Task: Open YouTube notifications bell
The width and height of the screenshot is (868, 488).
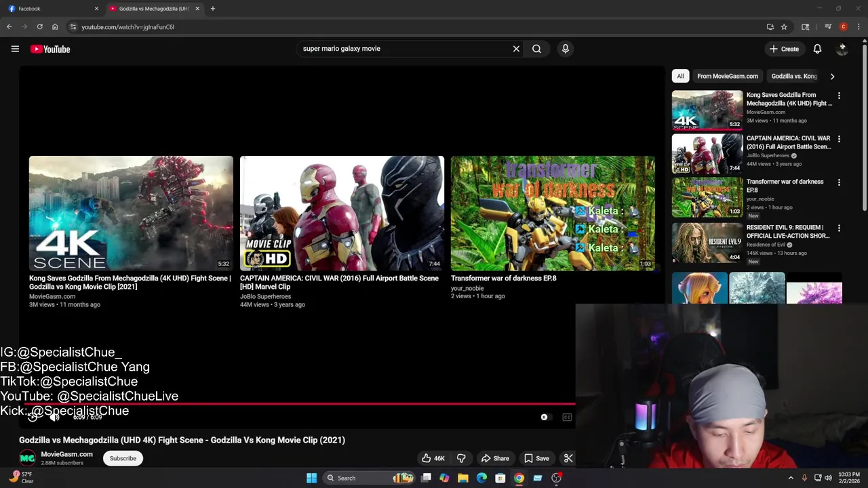Action: pyautogui.click(x=817, y=49)
